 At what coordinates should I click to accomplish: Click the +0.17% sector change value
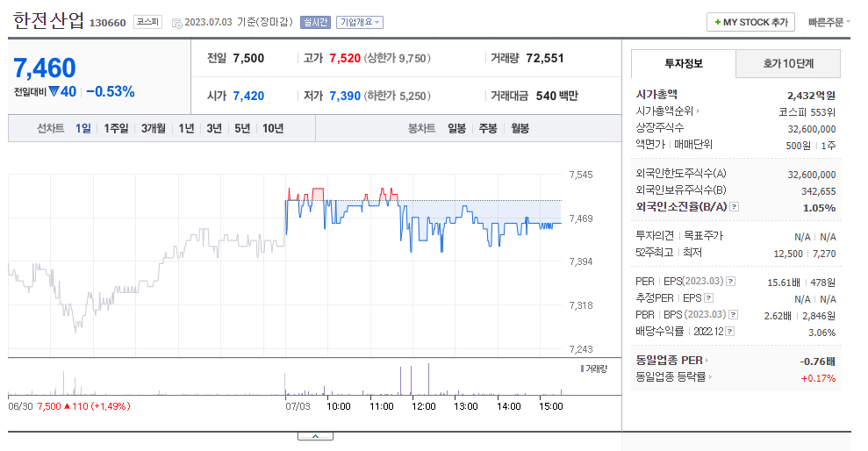click(x=818, y=378)
